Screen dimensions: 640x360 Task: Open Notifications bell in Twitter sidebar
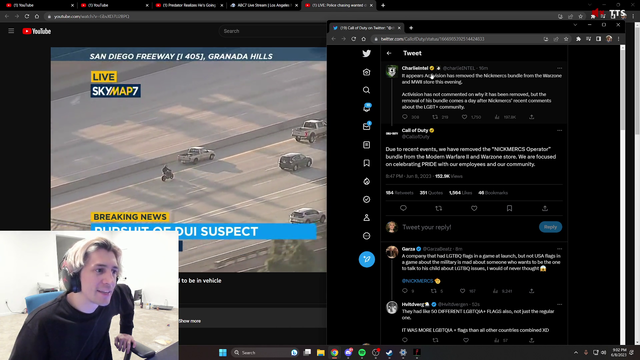coord(367,108)
